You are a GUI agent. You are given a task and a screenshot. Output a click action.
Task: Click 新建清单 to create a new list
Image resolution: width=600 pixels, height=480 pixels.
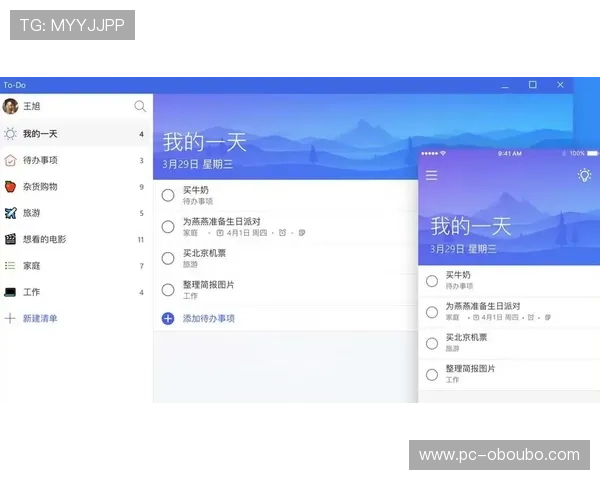(x=40, y=318)
